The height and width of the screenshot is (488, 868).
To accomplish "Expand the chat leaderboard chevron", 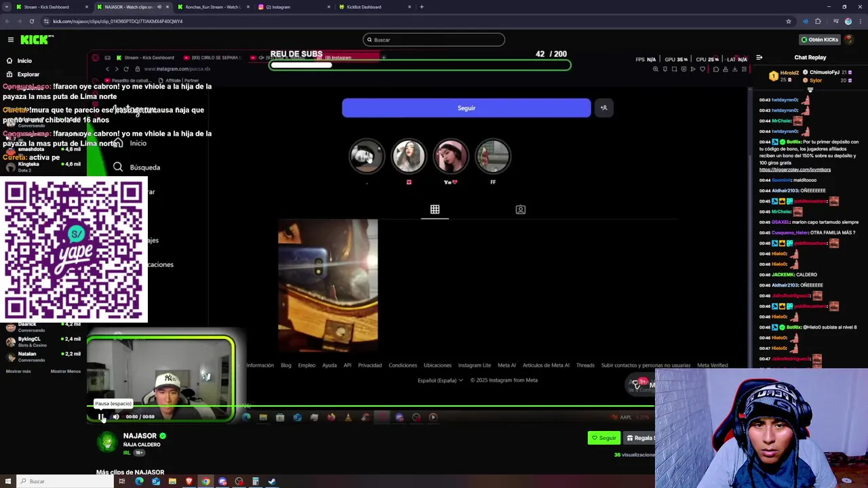I will [x=810, y=89].
